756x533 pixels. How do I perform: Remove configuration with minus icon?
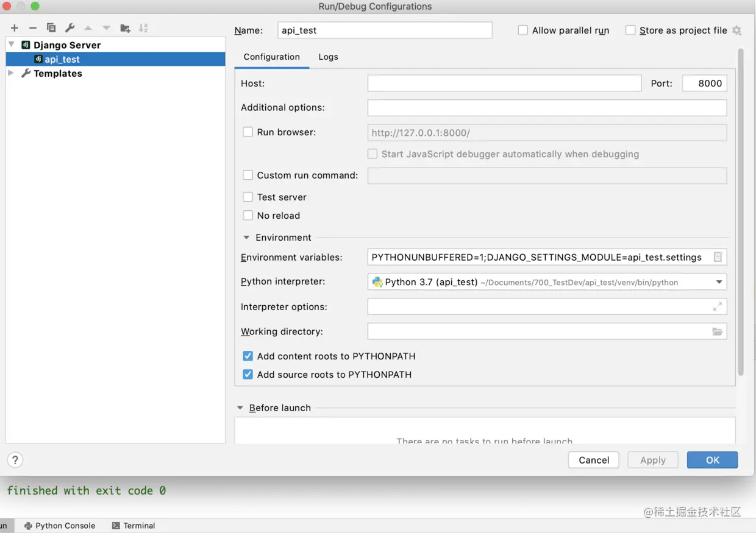(x=33, y=28)
